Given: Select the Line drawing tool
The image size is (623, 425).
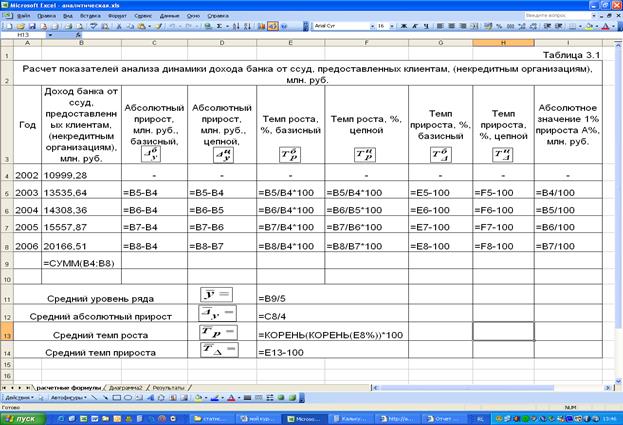Looking at the screenshot, I should pos(94,398).
